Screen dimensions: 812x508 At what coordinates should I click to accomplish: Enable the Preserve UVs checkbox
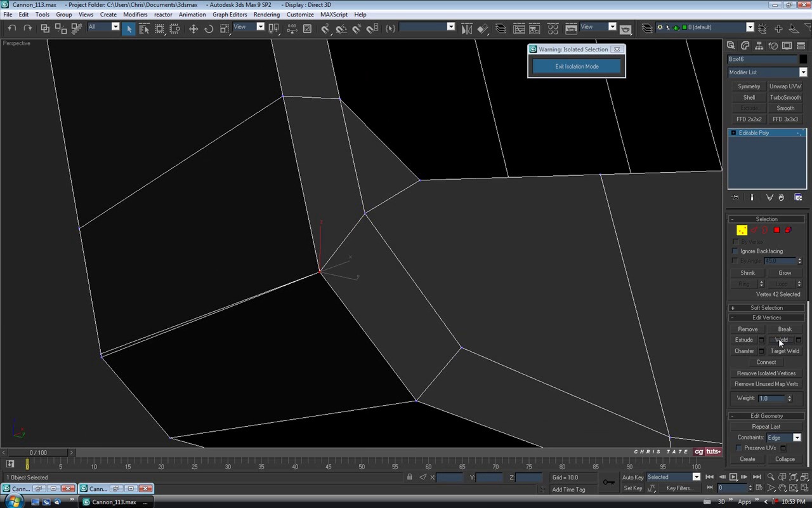tap(739, 448)
